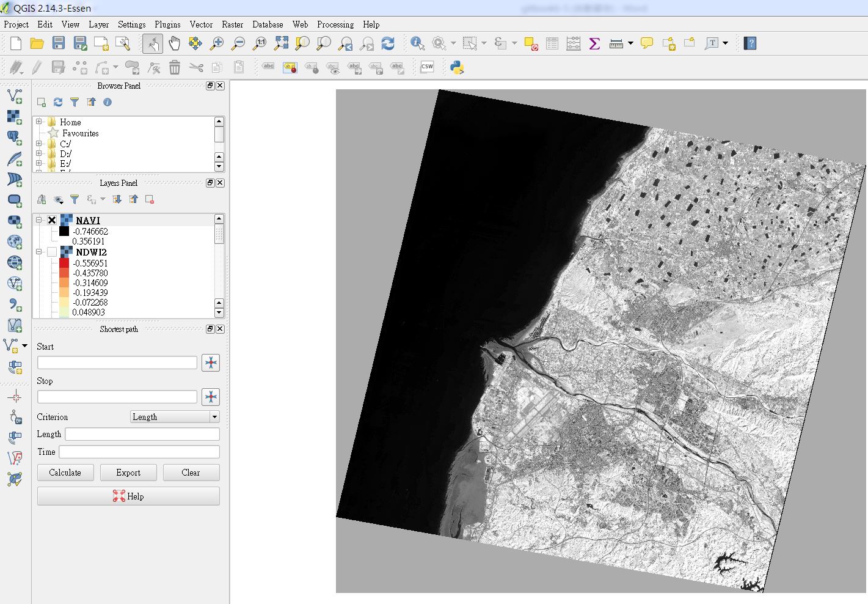Close the Browser Panel

(x=220, y=86)
